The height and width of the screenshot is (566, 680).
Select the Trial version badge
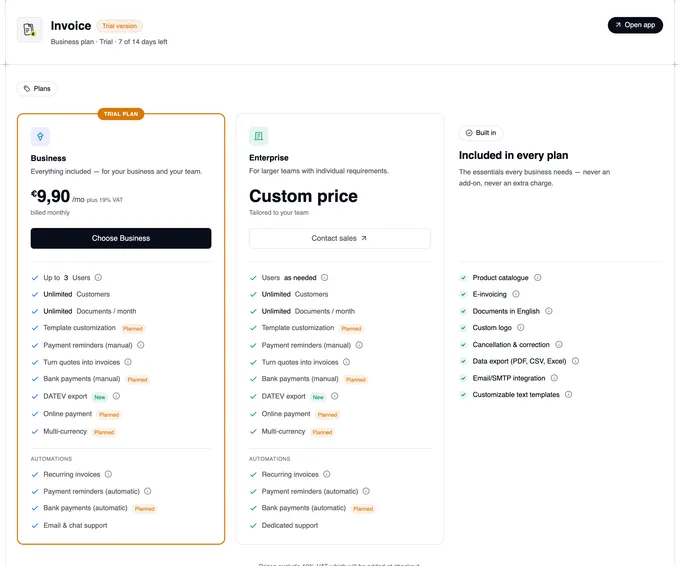click(119, 26)
